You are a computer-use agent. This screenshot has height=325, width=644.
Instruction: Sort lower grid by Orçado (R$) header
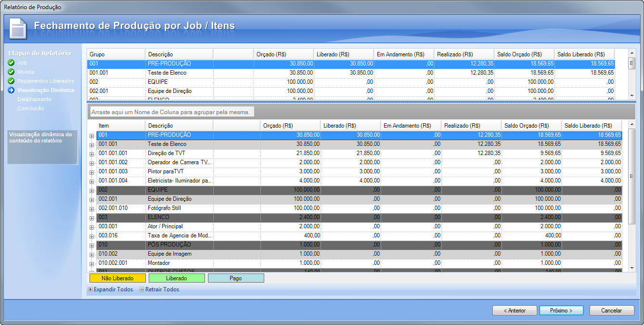pos(290,126)
